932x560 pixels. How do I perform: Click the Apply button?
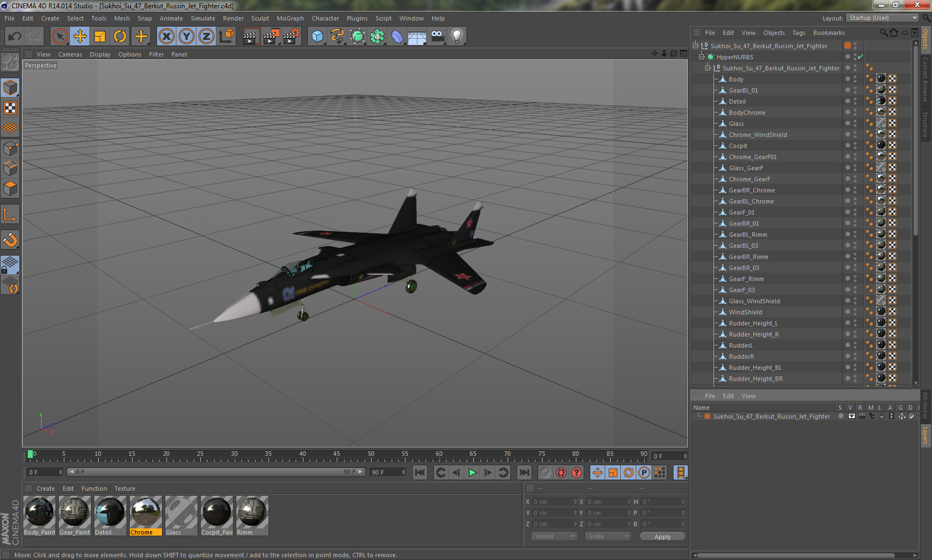662,537
